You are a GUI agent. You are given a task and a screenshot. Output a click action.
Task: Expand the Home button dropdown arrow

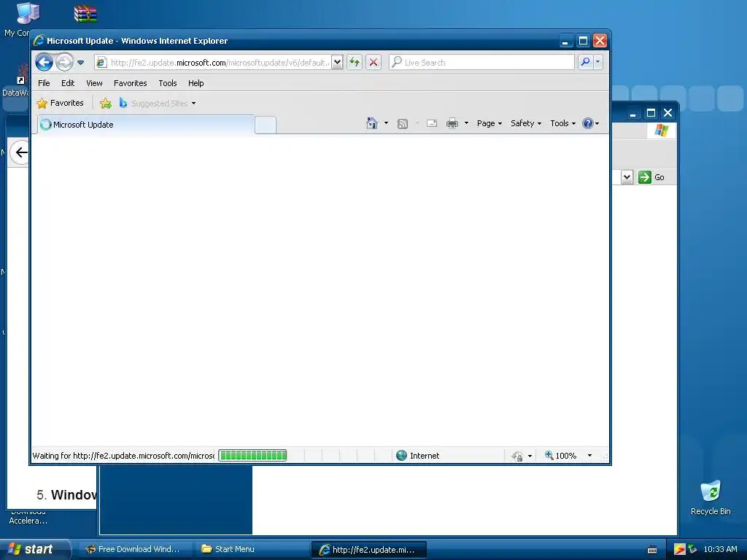point(386,123)
